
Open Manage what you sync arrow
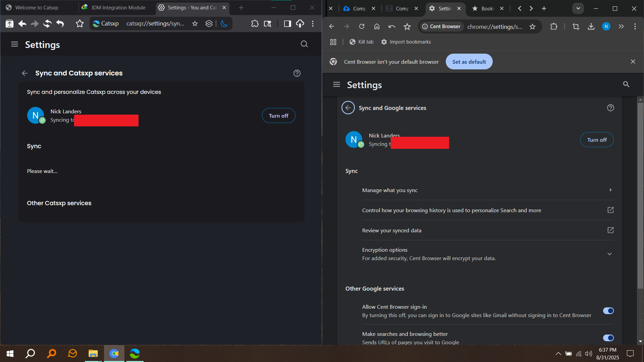click(610, 190)
